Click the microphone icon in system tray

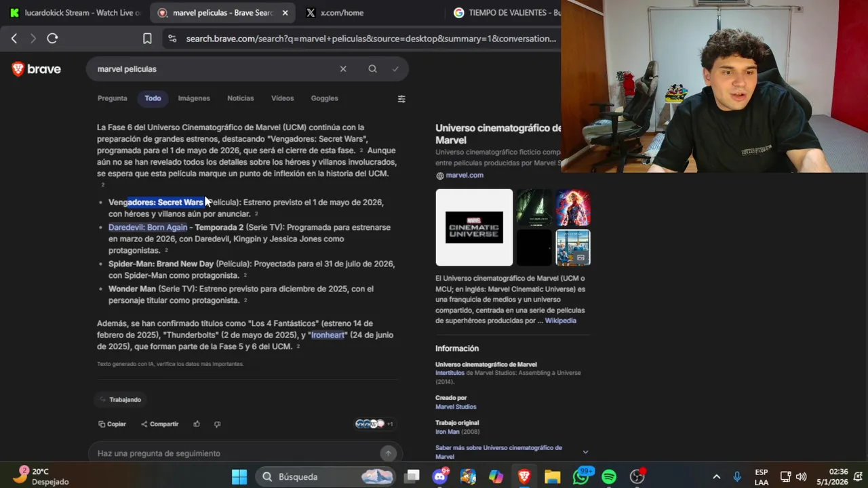pos(737,477)
